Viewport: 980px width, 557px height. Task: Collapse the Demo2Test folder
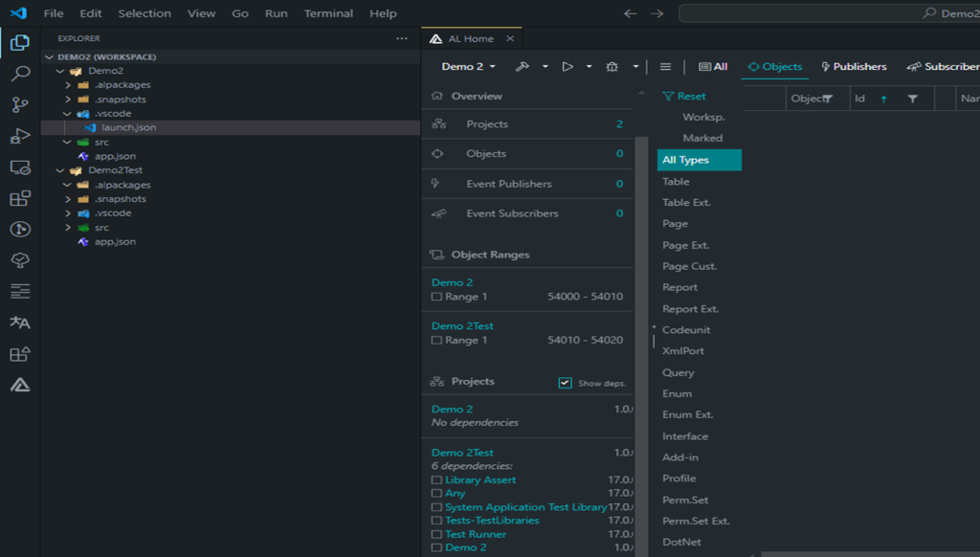point(60,170)
